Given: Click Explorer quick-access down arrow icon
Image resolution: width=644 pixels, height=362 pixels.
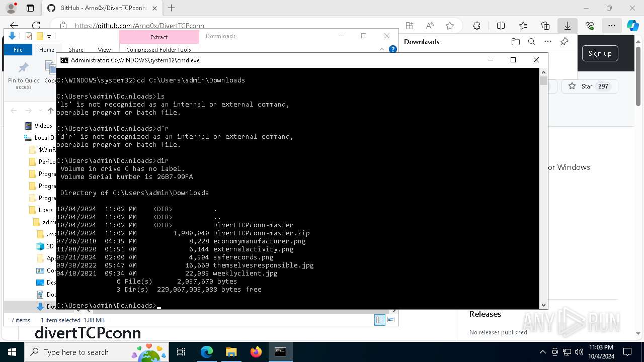Looking at the screenshot, I should tap(12, 36).
